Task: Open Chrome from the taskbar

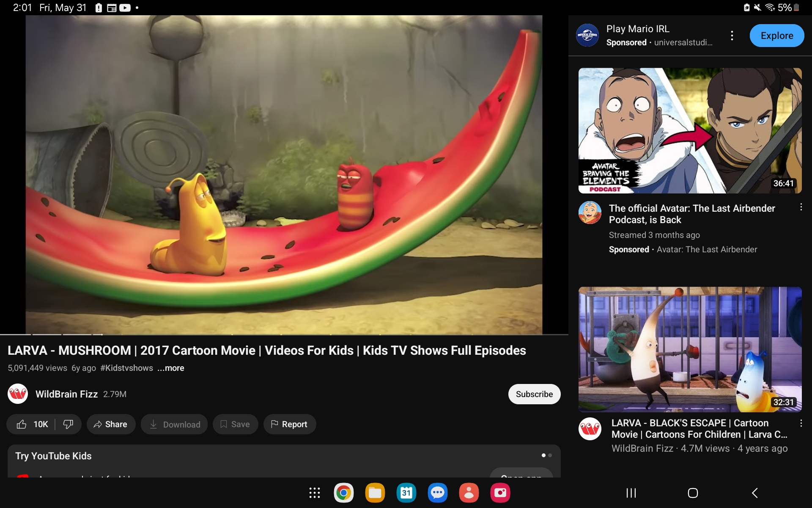Action: (x=343, y=493)
